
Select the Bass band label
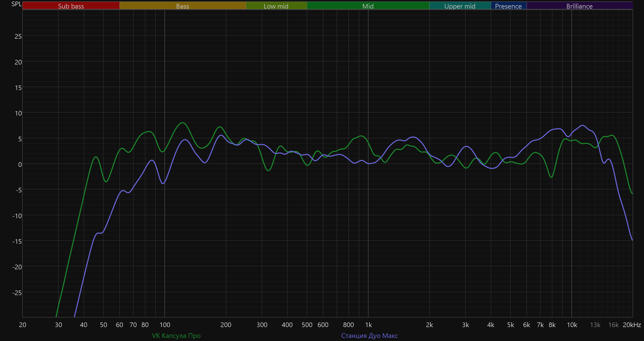[x=182, y=6]
